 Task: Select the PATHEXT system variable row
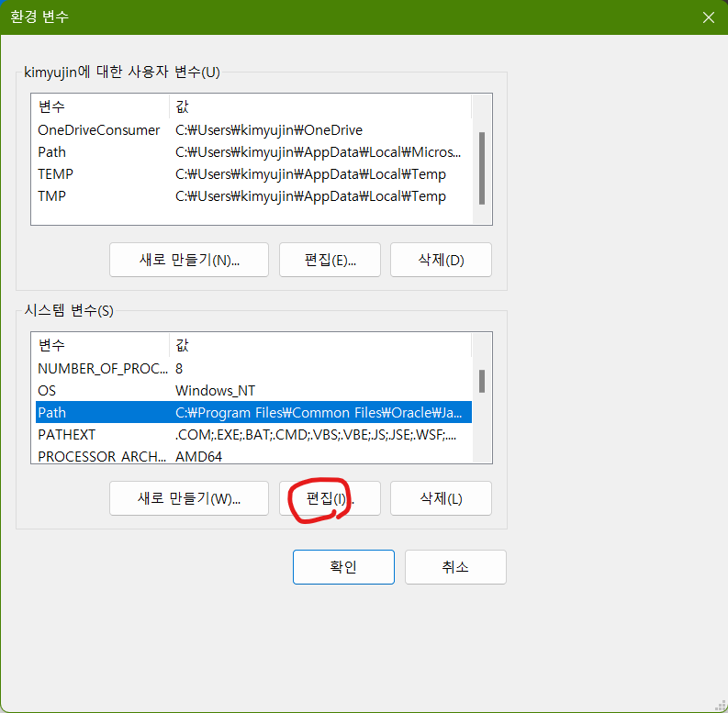253,434
